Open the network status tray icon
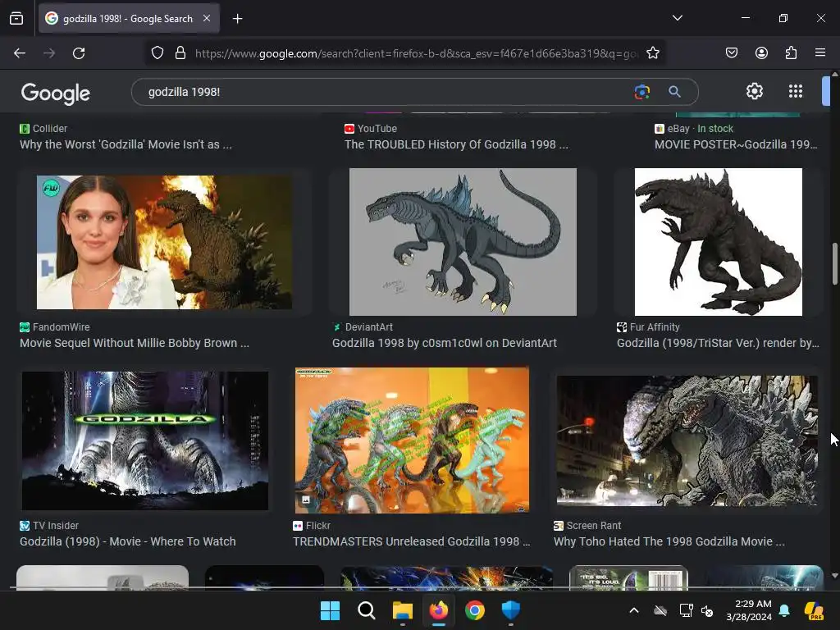840x630 pixels. point(686,610)
